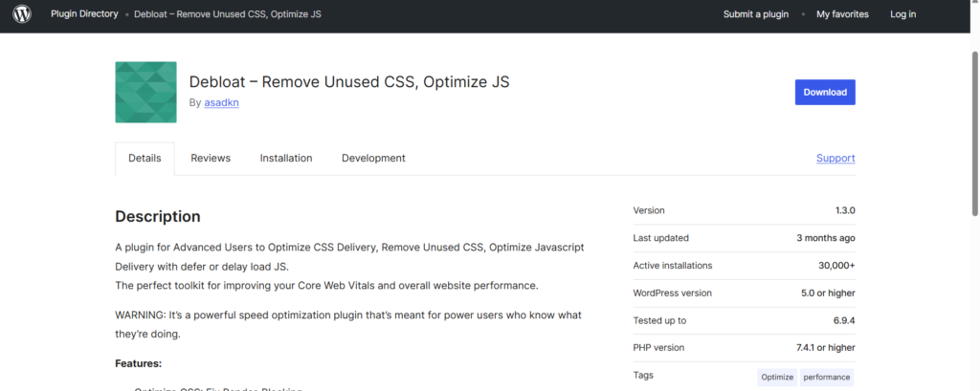Screen dimensions: 980x391
Task: Open Submit a plugin link
Action: pos(756,13)
